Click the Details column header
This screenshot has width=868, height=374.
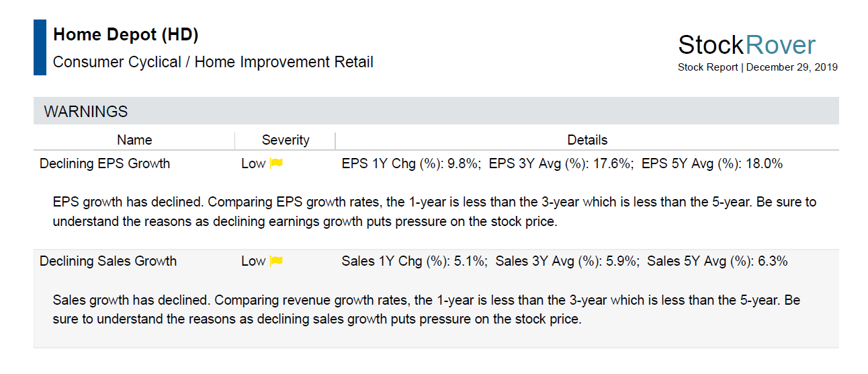[587, 140]
